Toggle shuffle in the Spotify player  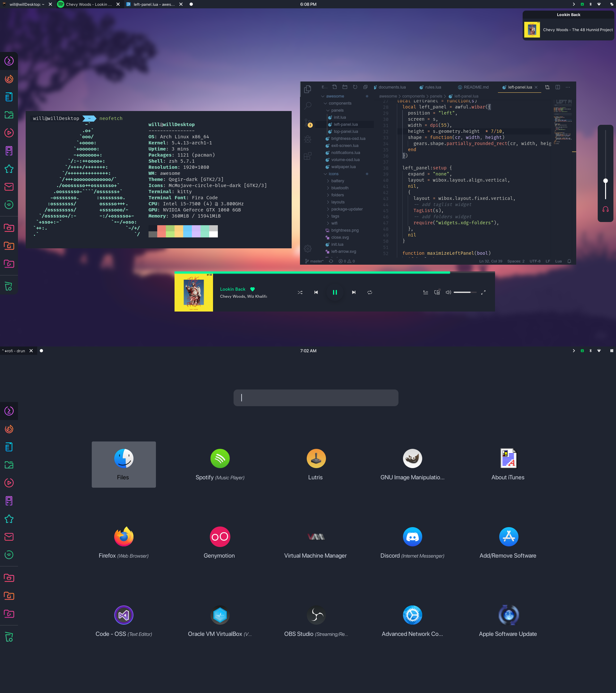300,292
